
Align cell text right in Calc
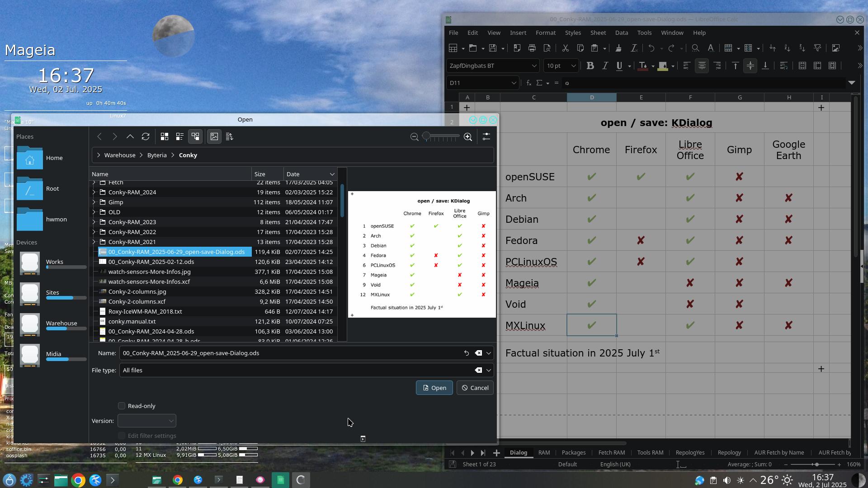717,66
